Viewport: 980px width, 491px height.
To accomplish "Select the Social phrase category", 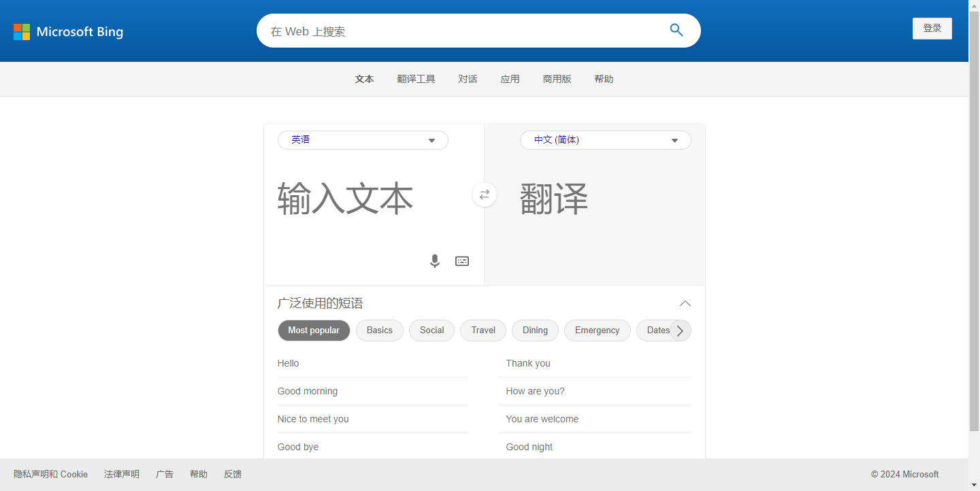I will (x=432, y=331).
